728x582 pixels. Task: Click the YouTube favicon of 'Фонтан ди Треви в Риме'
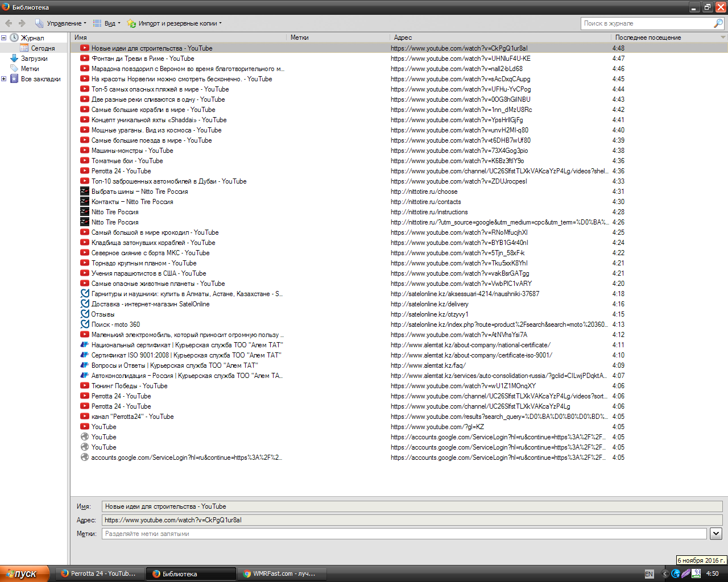coord(85,58)
